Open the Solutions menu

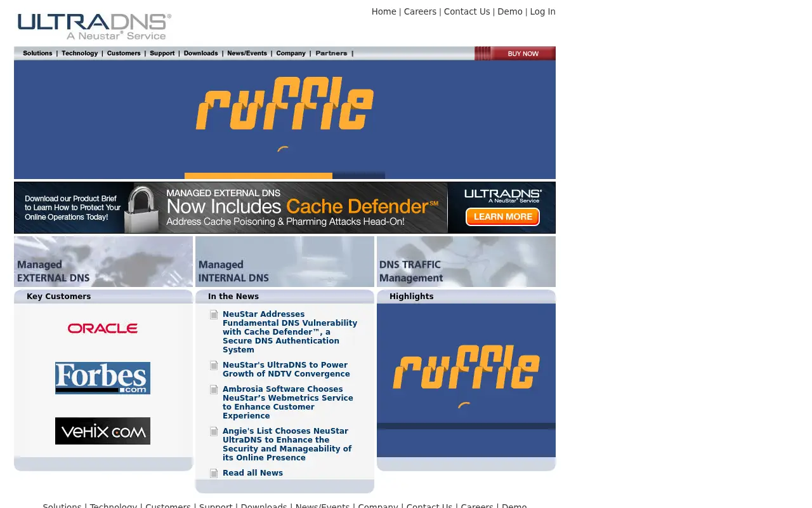point(37,53)
